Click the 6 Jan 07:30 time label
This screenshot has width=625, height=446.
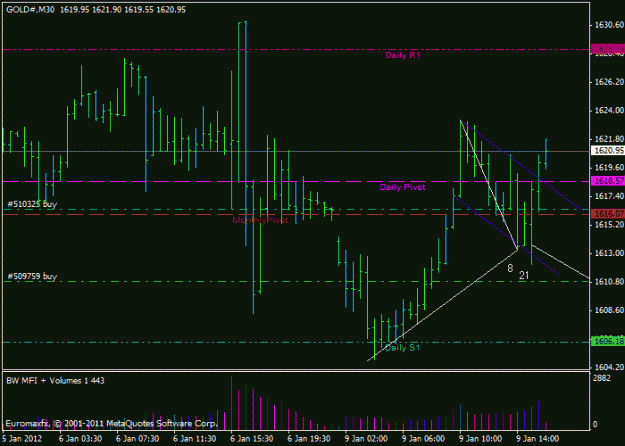[138, 439]
